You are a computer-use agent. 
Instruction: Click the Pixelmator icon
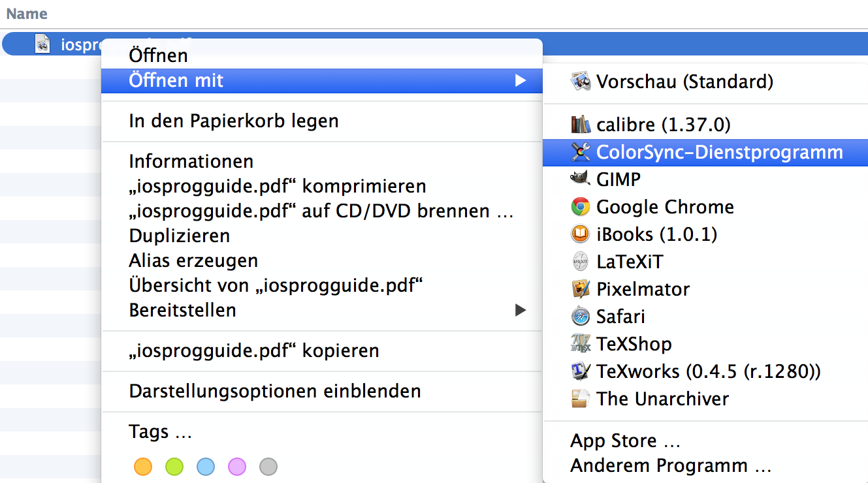581,289
